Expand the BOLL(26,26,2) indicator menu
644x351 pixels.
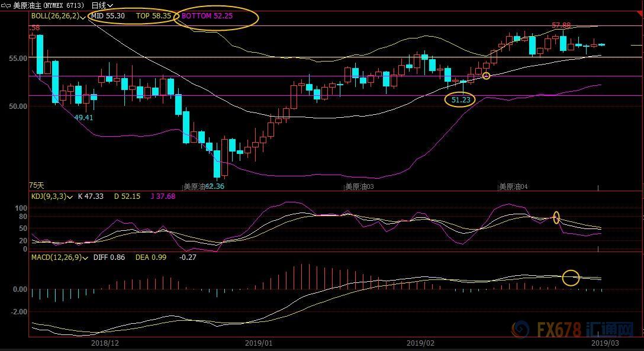click(83, 17)
